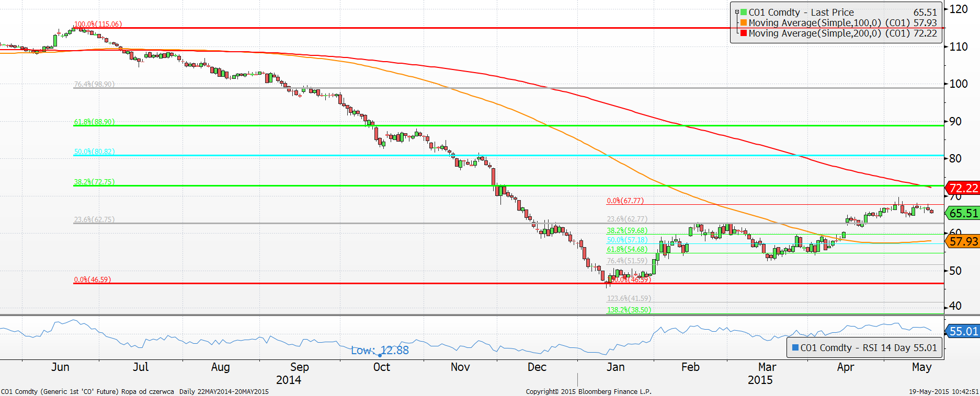Click the 50 price axis value
The width and height of the screenshot is (980, 396).
pos(955,271)
